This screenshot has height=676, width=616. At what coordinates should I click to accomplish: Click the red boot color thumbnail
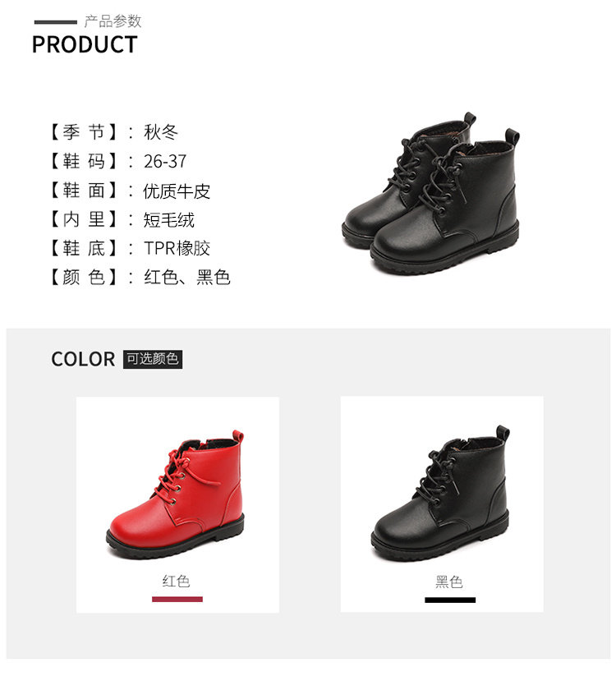(x=176, y=494)
